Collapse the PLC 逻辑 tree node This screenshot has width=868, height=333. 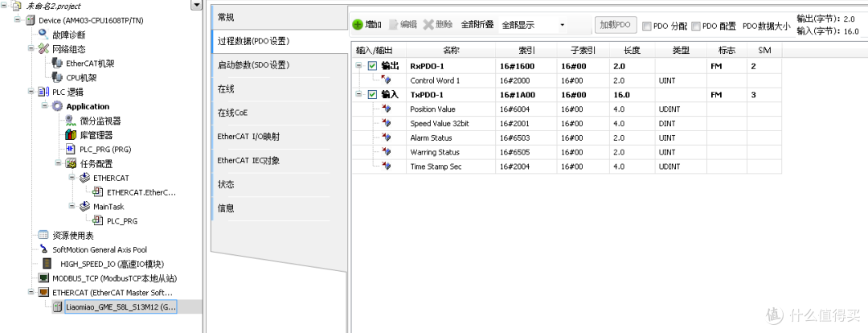click(31, 92)
